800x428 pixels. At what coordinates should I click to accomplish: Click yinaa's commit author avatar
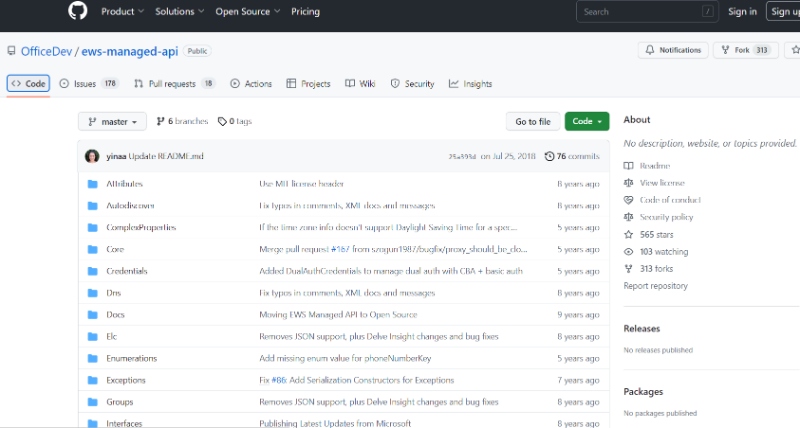pos(92,156)
